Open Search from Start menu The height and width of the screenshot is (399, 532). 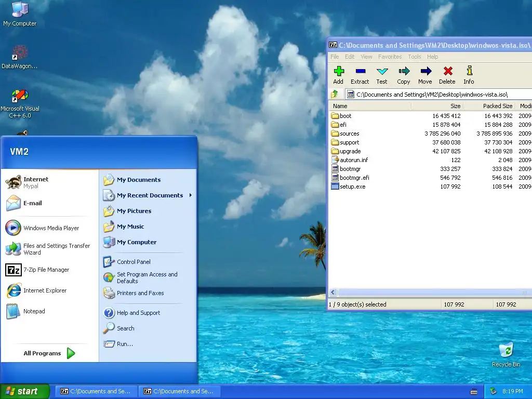point(148,328)
